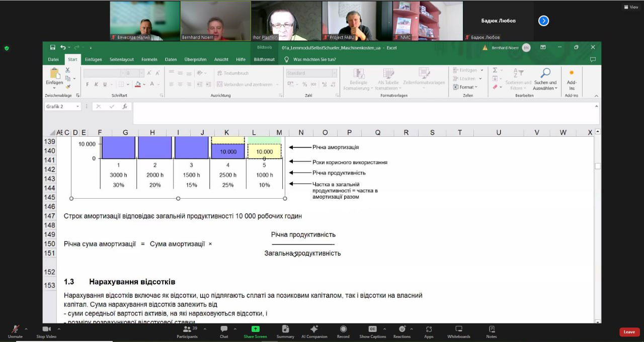Click the copy icon under scissors

click(x=67, y=78)
